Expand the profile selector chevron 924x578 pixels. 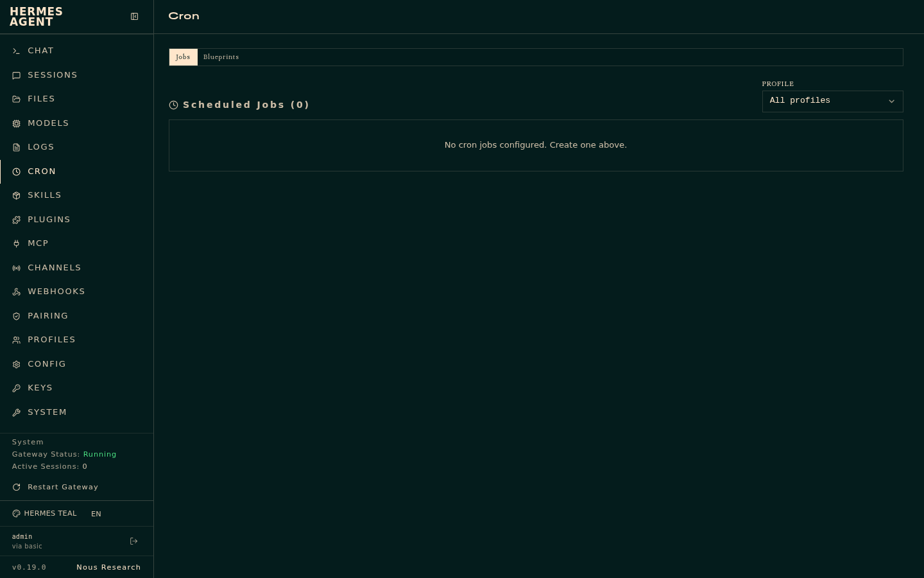tap(891, 101)
